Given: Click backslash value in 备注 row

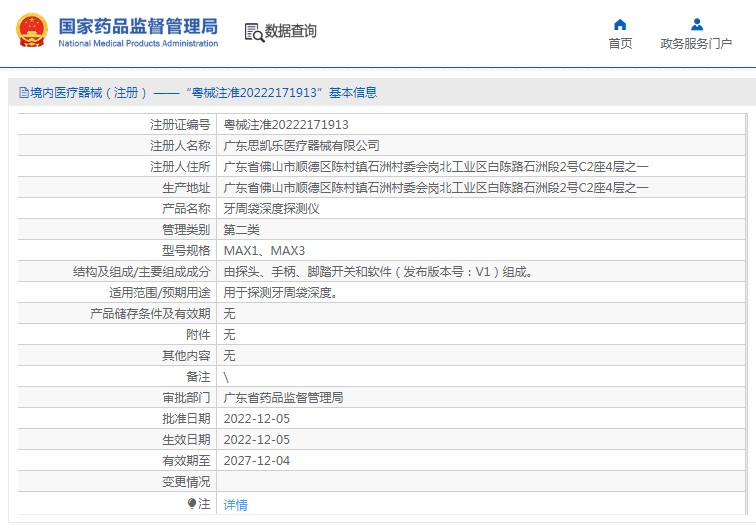Looking at the screenshot, I should coord(226,377).
